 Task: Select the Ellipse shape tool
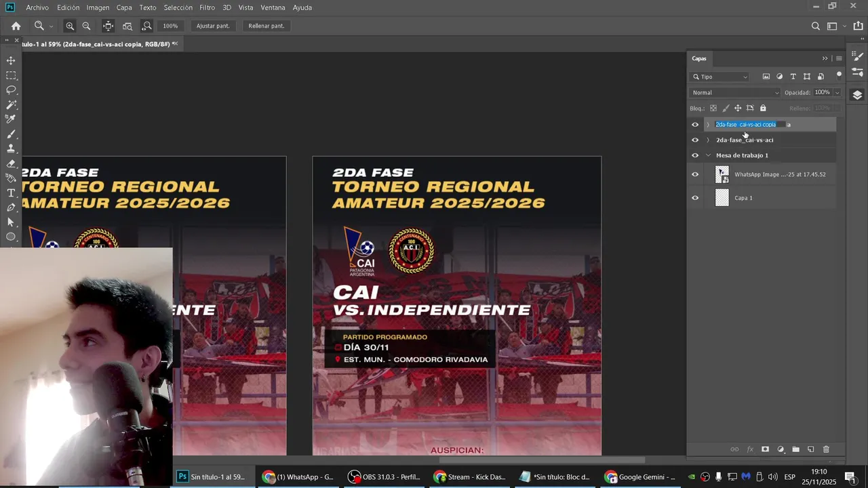(x=11, y=237)
